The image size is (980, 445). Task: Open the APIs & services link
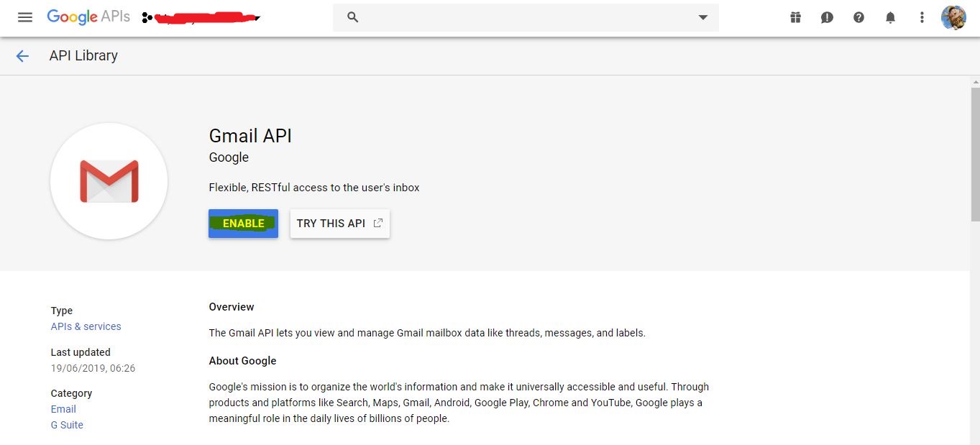tap(86, 326)
